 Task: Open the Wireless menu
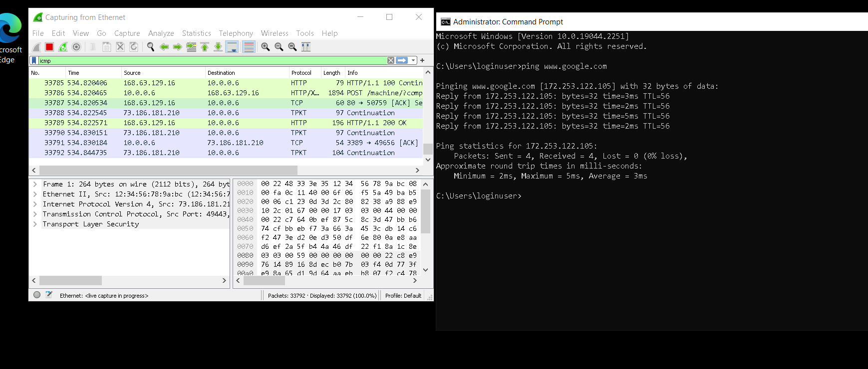(275, 33)
